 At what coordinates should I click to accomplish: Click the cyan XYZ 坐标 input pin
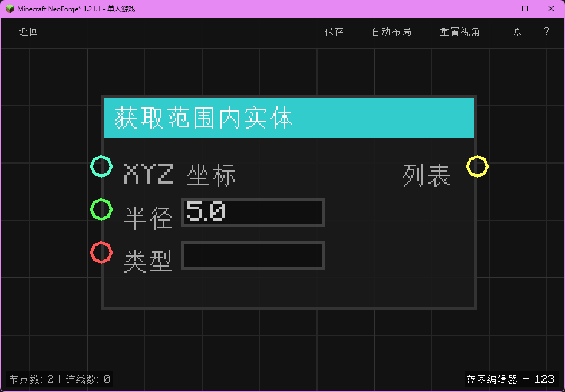pyautogui.click(x=101, y=166)
